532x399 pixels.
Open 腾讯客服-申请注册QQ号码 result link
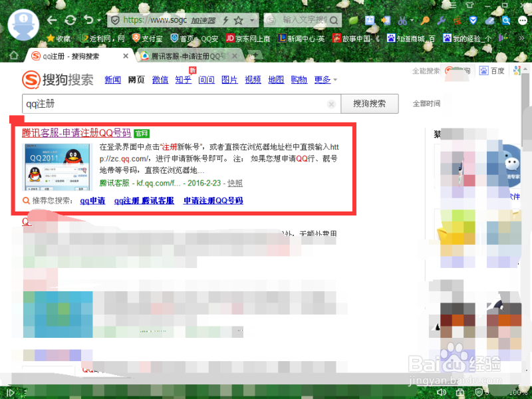[76, 132]
